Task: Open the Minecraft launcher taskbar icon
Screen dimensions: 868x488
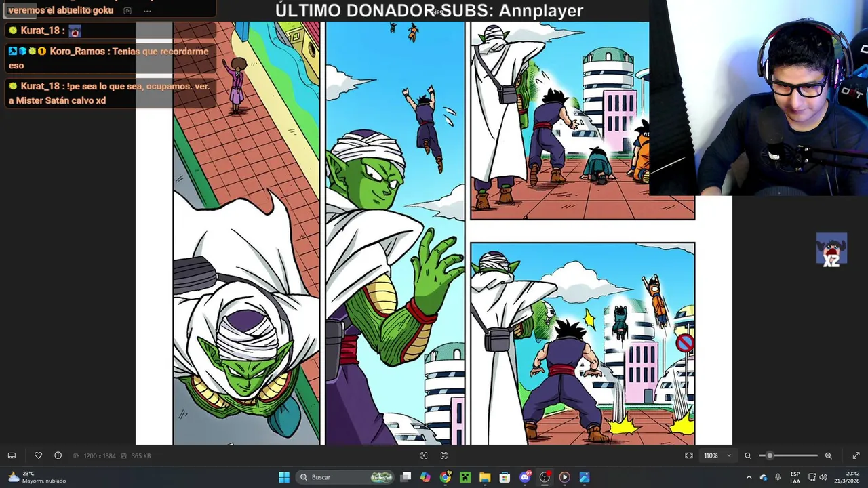Action: pyautogui.click(x=465, y=477)
